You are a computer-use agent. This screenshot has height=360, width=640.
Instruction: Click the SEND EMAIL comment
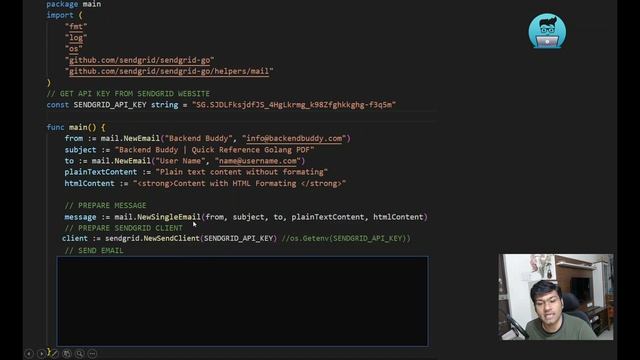coord(94,251)
